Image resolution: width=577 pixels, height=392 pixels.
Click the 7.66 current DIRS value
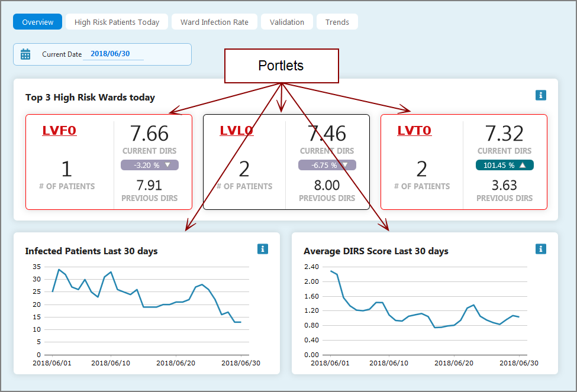[149, 134]
